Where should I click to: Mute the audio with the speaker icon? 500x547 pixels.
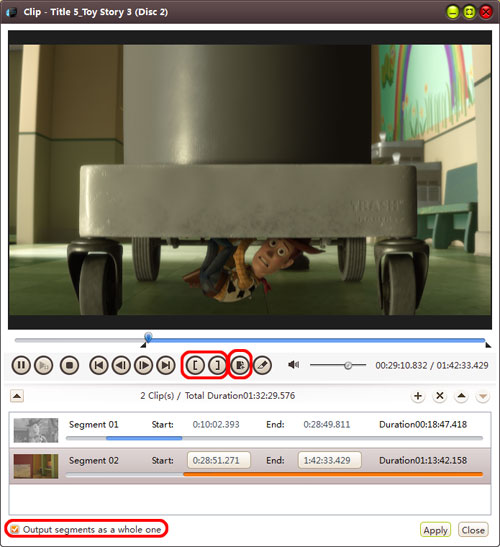coord(293,365)
